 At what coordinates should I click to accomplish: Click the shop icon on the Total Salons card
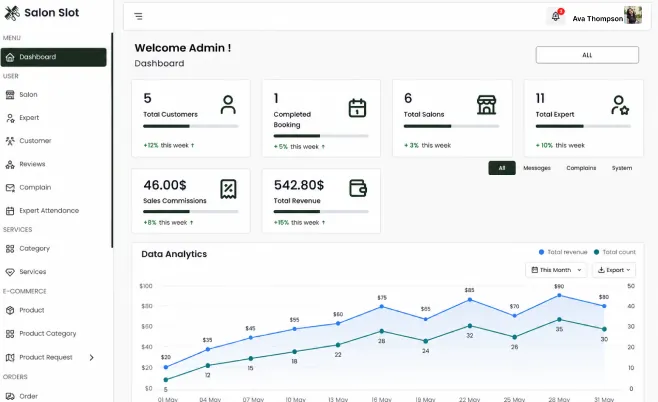click(487, 105)
